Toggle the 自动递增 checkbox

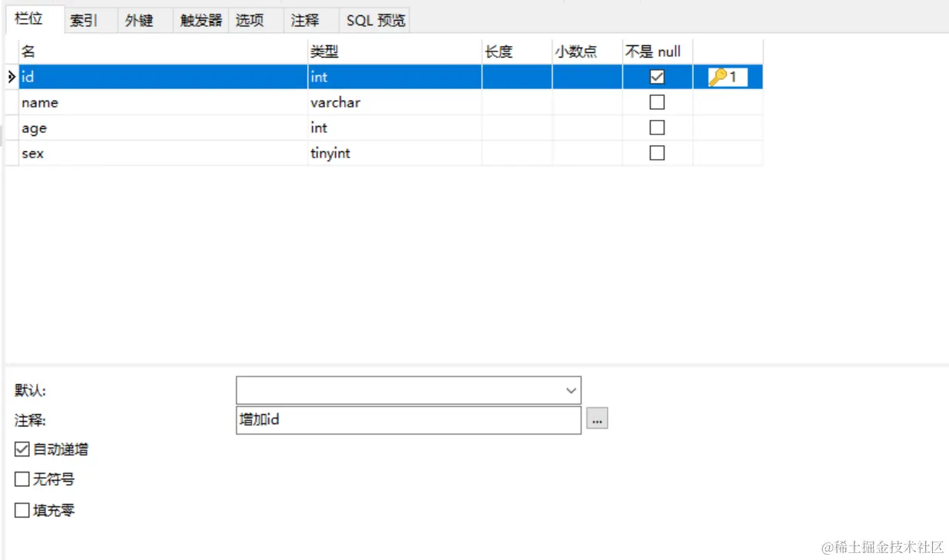(x=22, y=449)
